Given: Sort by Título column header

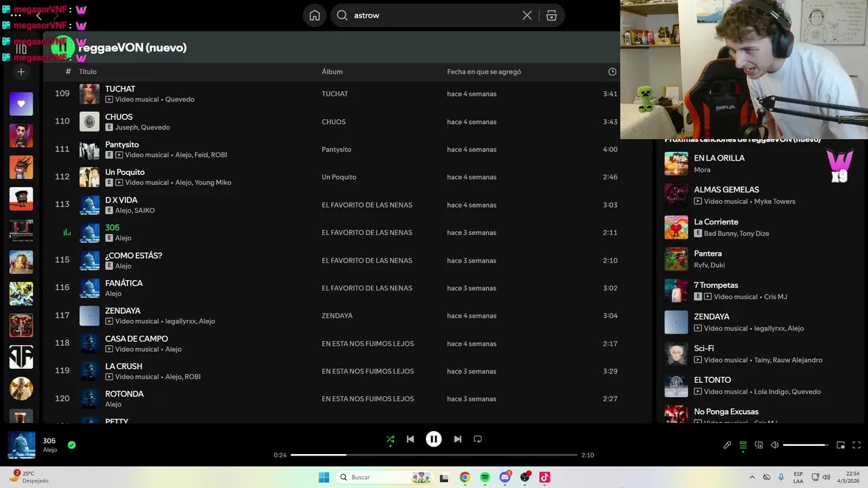Looking at the screenshot, I should tap(87, 71).
